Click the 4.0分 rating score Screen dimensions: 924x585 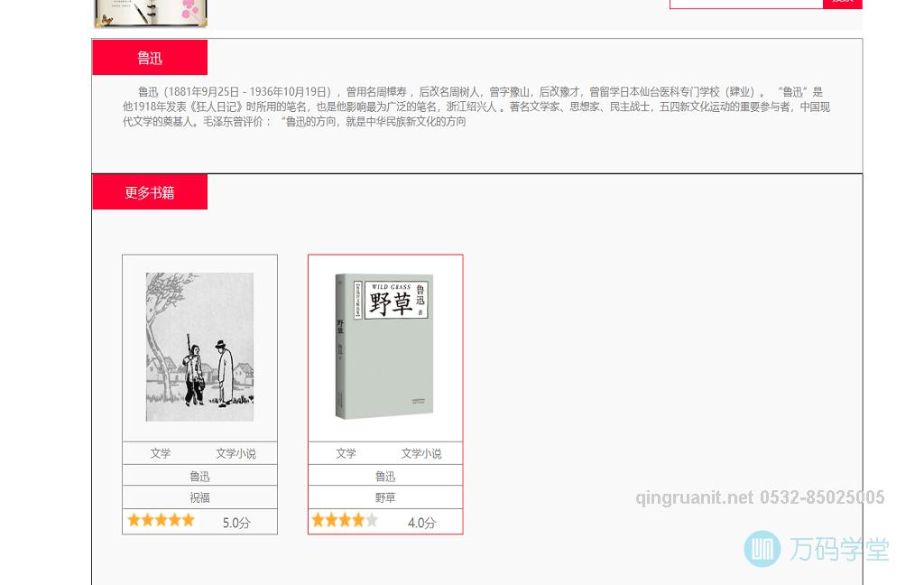click(421, 523)
